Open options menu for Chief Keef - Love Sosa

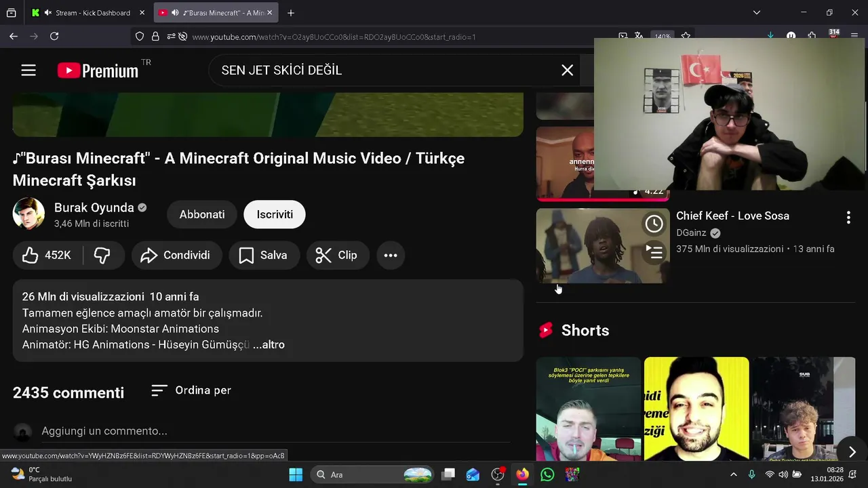848,218
